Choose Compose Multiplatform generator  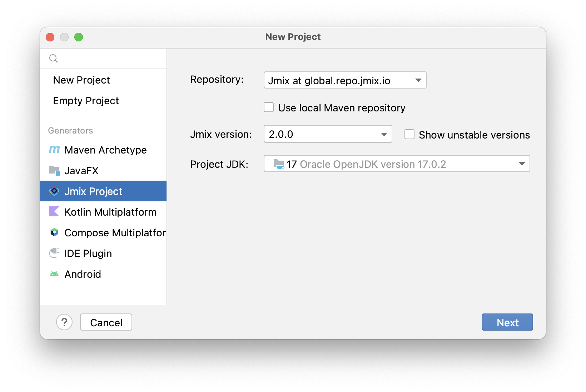coord(103,232)
